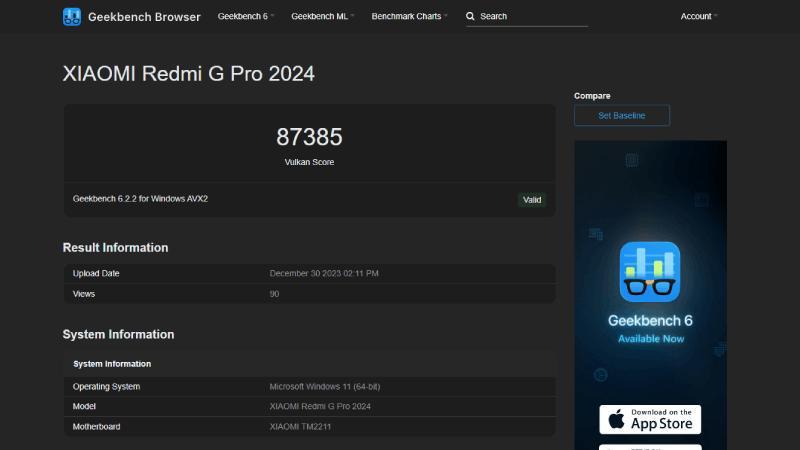Click the Operating System label

pos(106,387)
